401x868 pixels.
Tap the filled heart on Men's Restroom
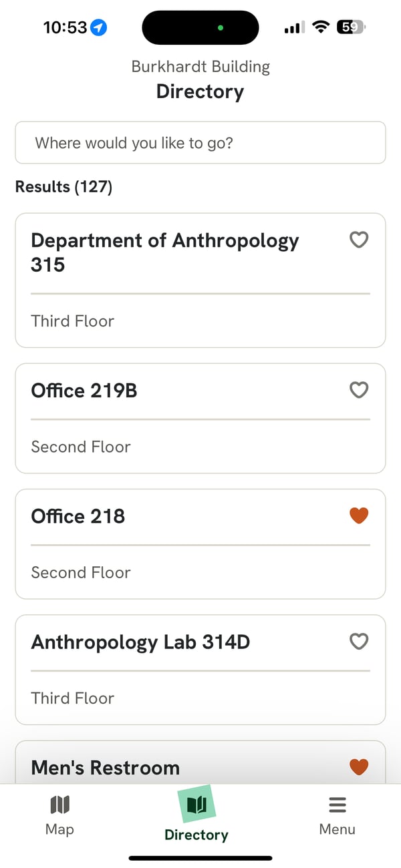[359, 767]
